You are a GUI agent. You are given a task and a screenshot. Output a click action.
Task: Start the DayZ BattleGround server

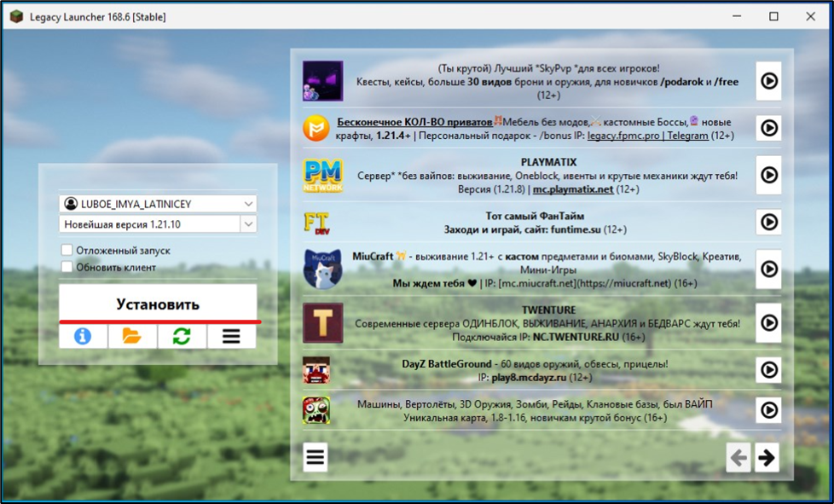[768, 370]
